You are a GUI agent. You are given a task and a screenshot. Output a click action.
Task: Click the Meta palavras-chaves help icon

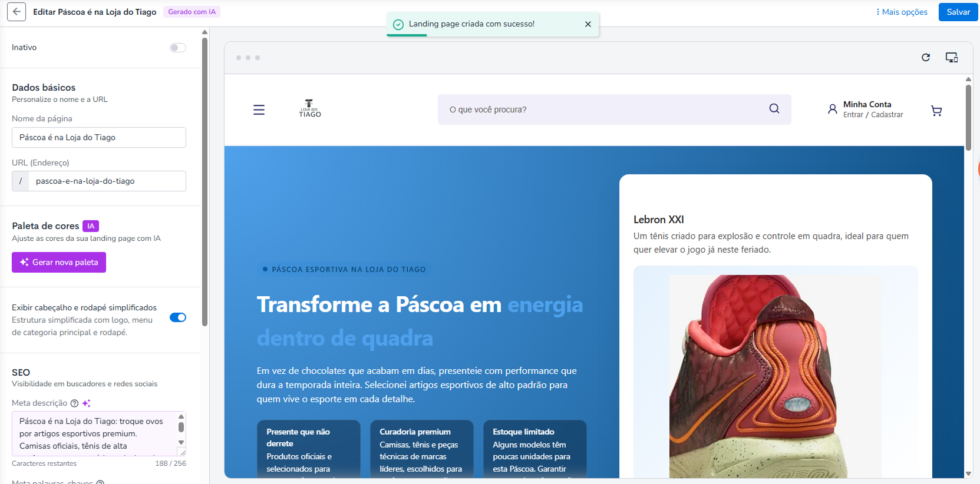pyautogui.click(x=100, y=482)
